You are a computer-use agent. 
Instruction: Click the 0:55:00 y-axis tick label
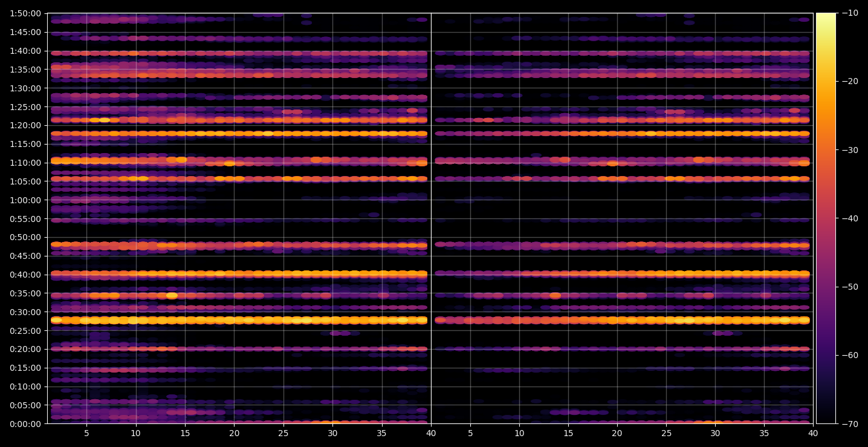[x=25, y=218]
